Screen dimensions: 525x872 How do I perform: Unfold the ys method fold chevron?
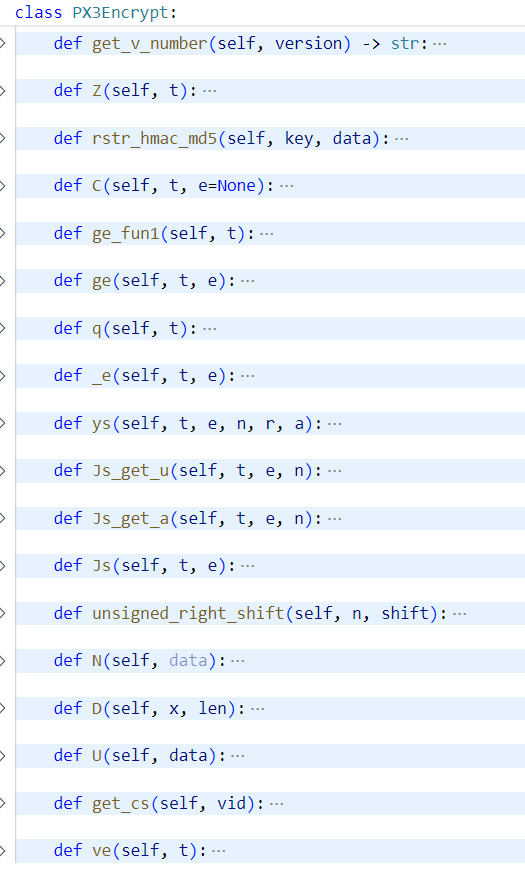click(2, 423)
